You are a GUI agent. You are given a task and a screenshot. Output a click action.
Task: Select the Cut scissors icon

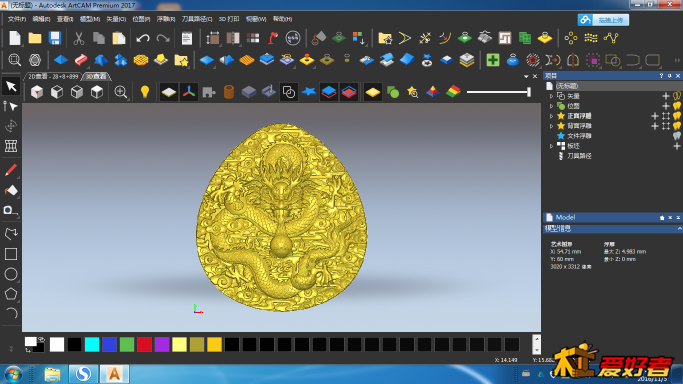78,38
